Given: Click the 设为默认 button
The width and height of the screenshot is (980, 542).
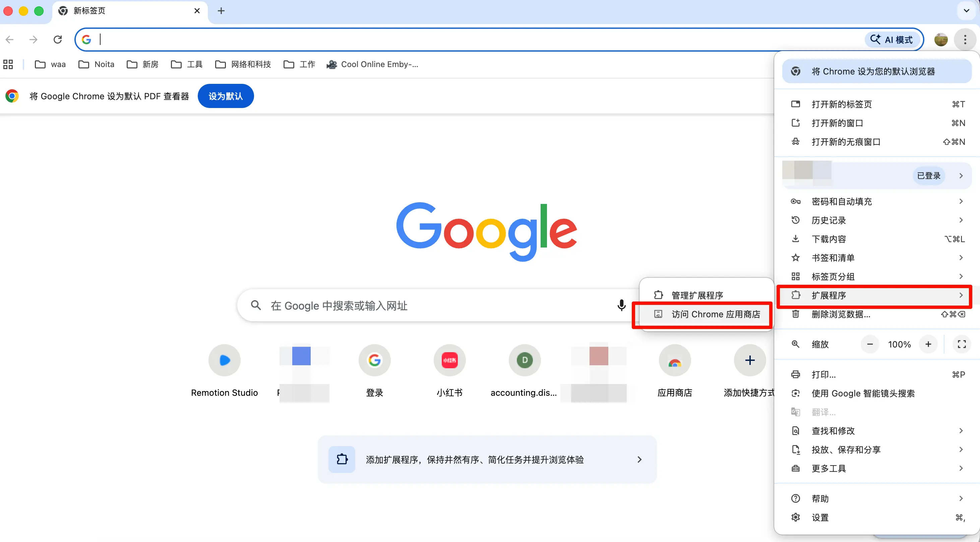Looking at the screenshot, I should (x=226, y=96).
